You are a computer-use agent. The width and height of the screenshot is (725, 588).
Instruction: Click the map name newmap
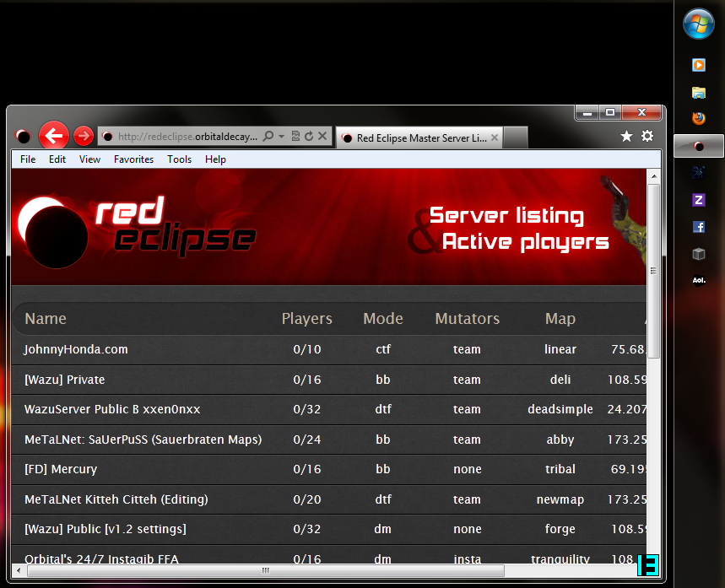click(560, 499)
